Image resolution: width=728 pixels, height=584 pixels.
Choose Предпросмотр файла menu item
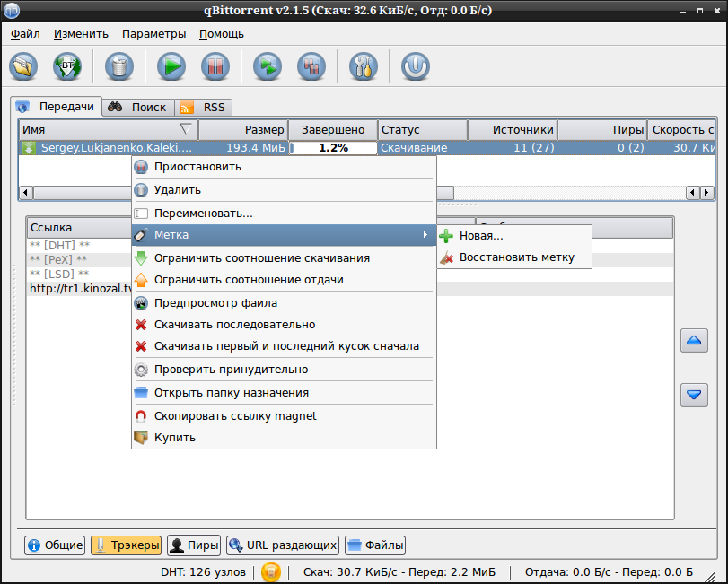(x=285, y=303)
